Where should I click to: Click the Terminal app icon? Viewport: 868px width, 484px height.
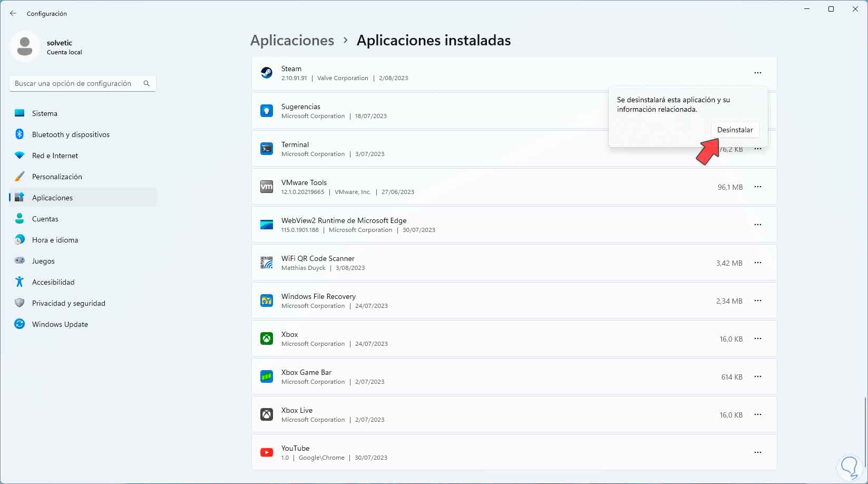click(x=267, y=149)
